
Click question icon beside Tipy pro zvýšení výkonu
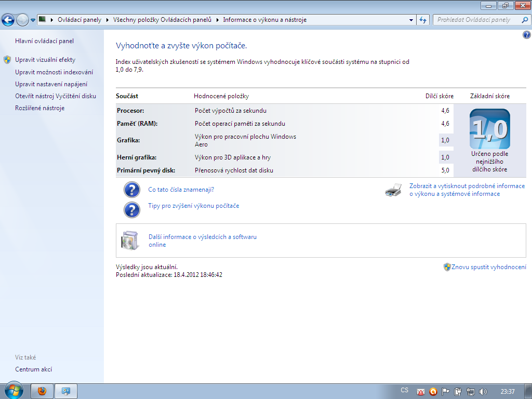click(x=131, y=210)
